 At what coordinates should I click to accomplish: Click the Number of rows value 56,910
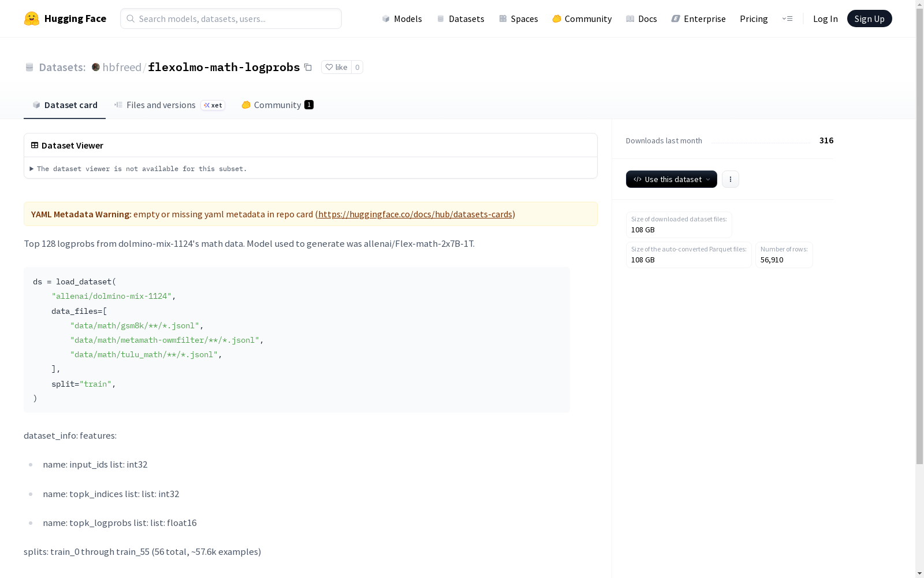[x=772, y=260]
